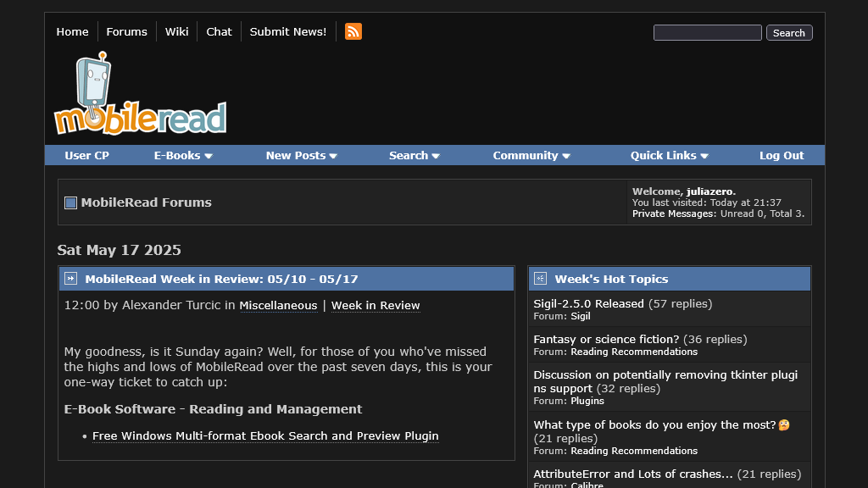The image size is (868, 488).
Task: Click the MobileRead Forums square icon
Action: tap(70, 203)
